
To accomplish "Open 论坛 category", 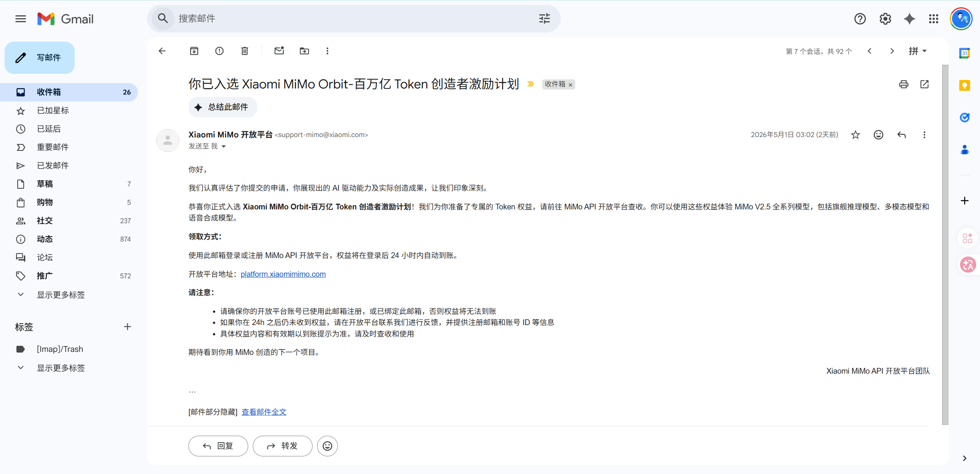I will point(69,258).
